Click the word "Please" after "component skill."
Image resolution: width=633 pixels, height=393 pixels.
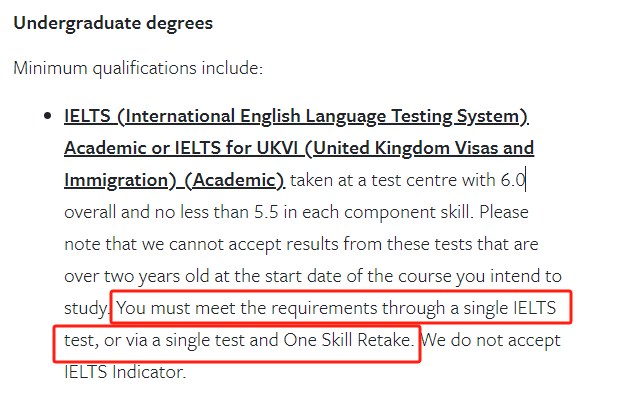(504, 212)
